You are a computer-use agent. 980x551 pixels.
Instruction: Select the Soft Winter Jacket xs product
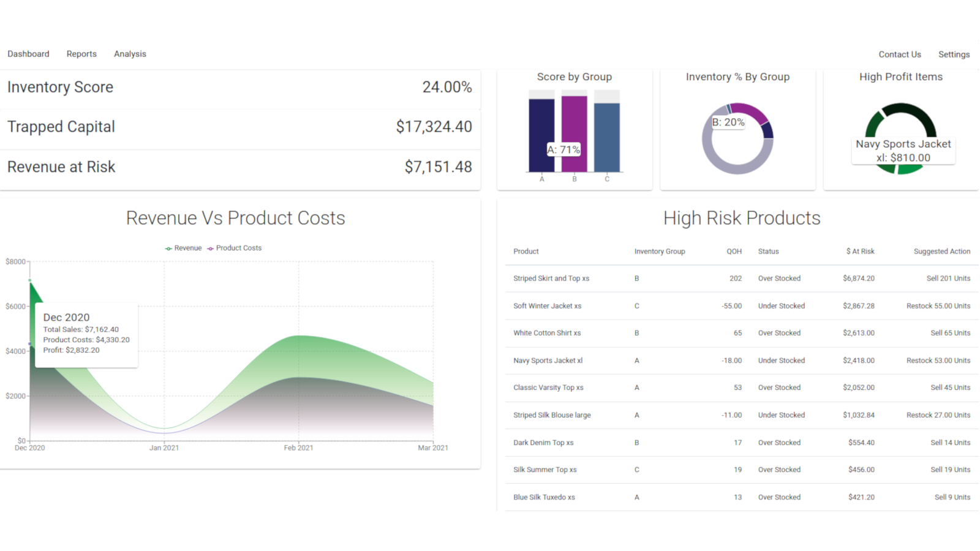548,306
